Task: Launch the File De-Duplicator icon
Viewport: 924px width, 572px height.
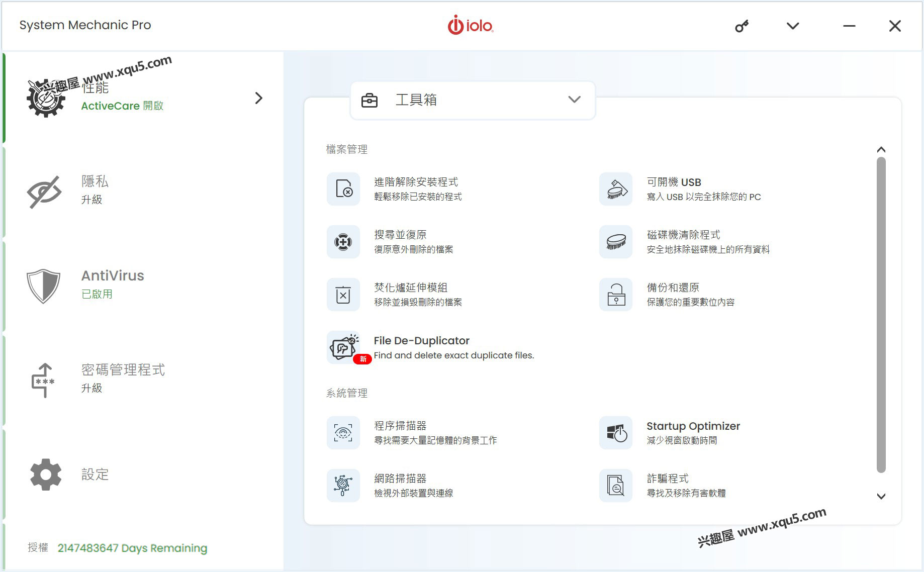Action: pos(343,347)
